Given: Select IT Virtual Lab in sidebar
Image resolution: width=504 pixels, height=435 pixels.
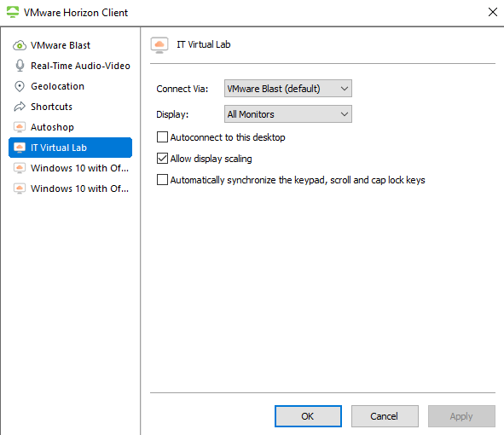Looking at the screenshot, I should coord(71,148).
